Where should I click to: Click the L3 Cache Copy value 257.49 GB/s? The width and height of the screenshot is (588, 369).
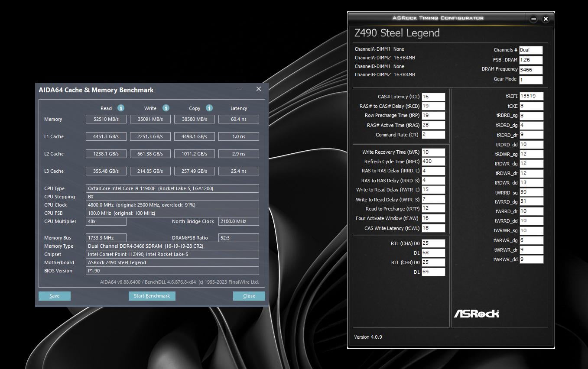(x=195, y=171)
